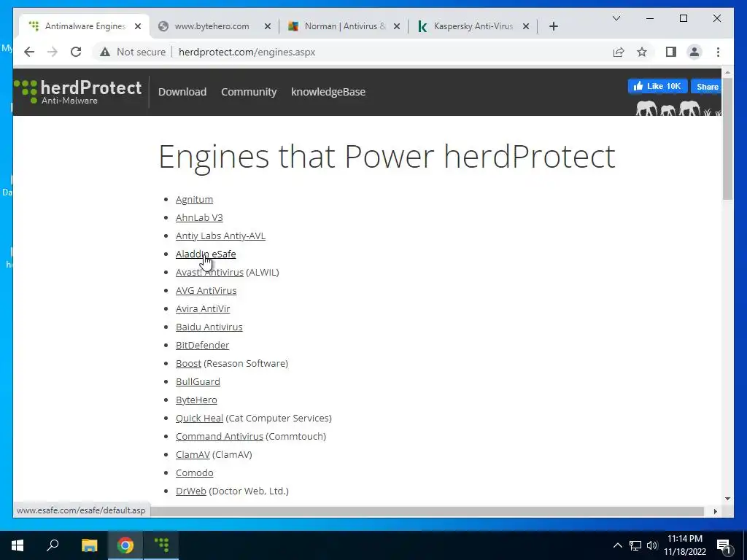Open the Avast! Antivirus link
The width and height of the screenshot is (747, 560).
point(209,273)
